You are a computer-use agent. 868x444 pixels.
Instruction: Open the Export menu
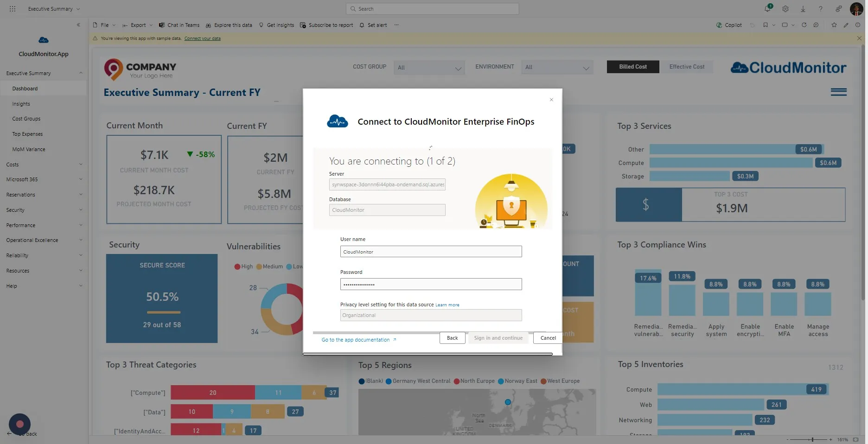click(137, 25)
